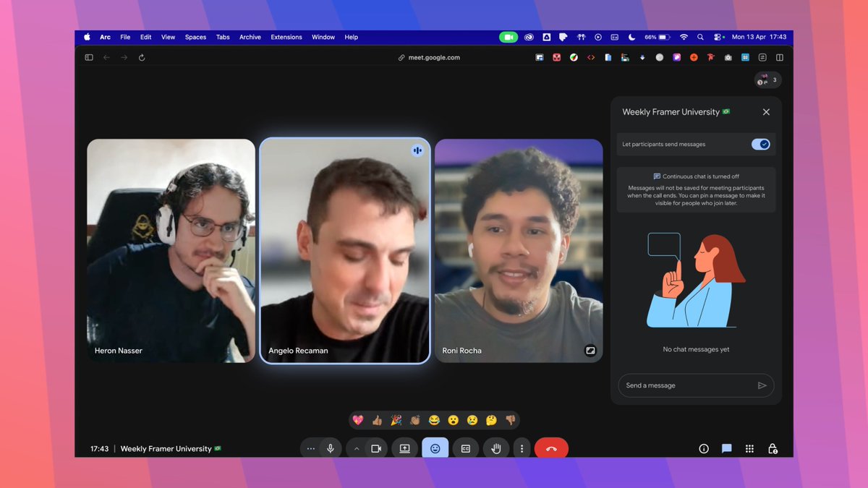
Task: Click picture-in-picture icon on Roni Rocha tile
Action: point(590,351)
